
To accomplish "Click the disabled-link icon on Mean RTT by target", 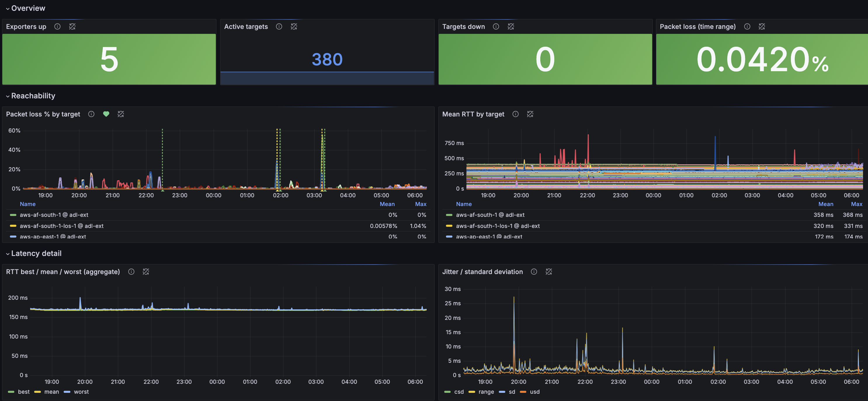I will point(530,114).
